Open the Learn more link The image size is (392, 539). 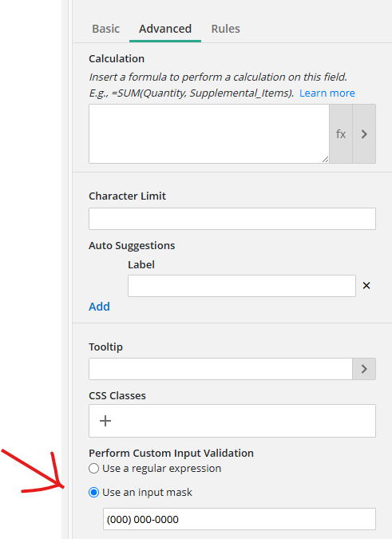(327, 93)
